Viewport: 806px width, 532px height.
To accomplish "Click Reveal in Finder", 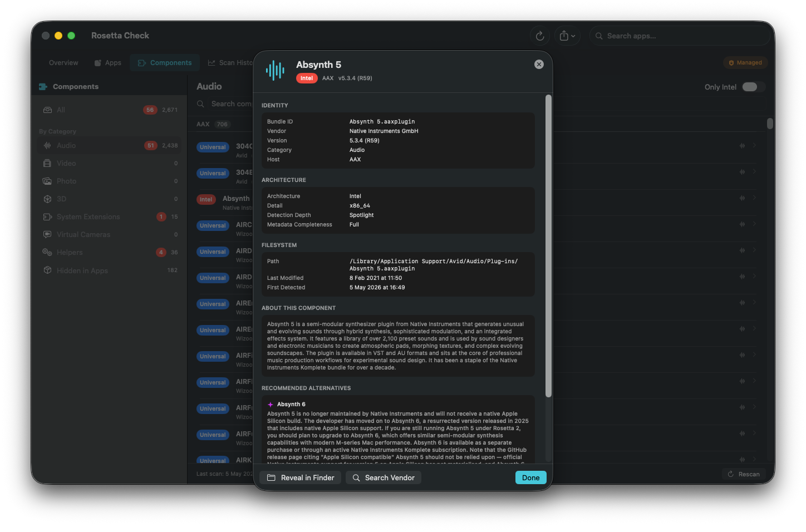I will [301, 478].
